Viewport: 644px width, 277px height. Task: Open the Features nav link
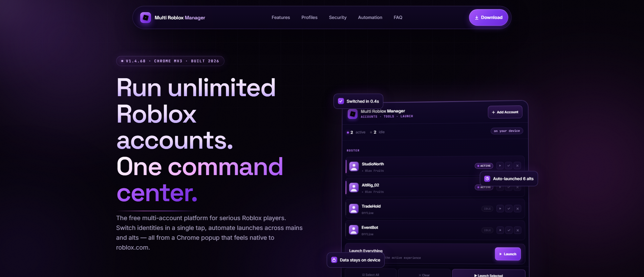(281, 18)
